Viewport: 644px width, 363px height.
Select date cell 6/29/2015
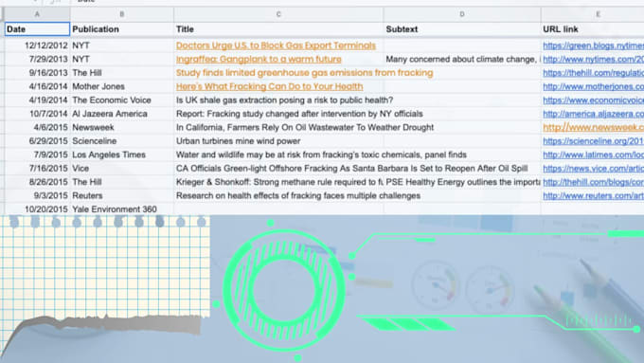pos(37,141)
